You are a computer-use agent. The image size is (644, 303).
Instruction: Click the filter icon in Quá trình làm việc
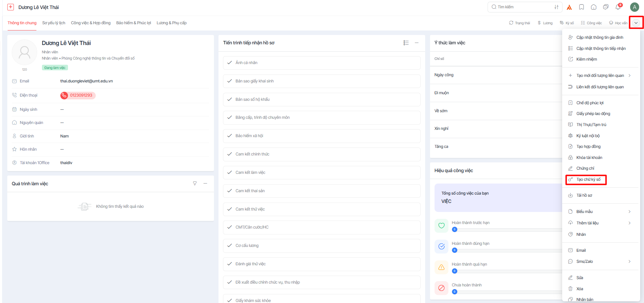point(195,184)
